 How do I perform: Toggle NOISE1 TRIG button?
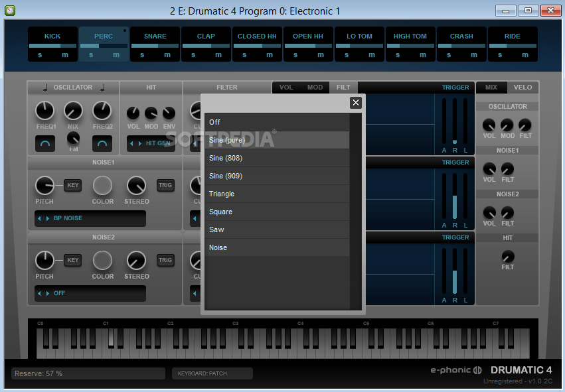165,185
